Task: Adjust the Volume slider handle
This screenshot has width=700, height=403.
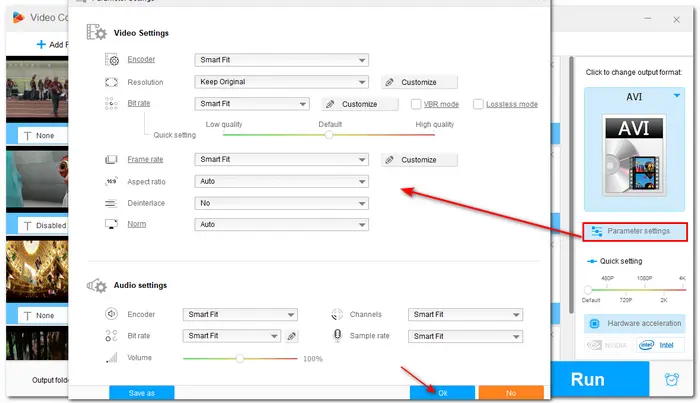Action: [x=240, y=358]
